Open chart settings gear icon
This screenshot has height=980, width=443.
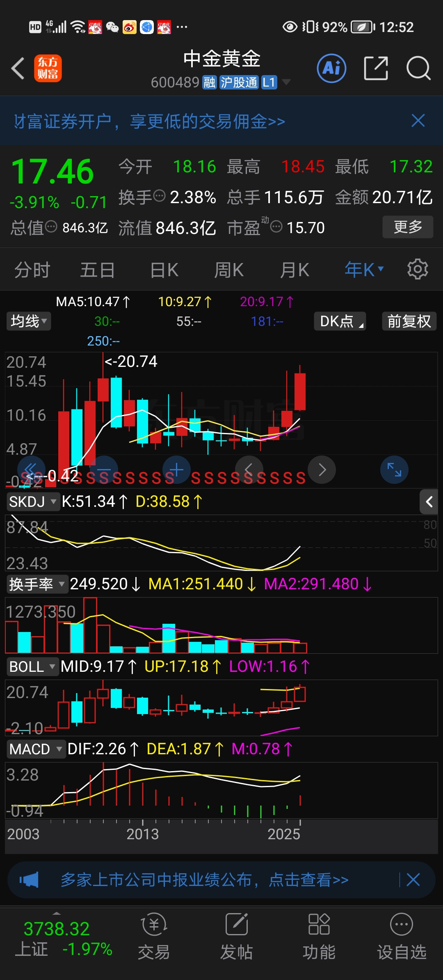[x=418, y=270]
